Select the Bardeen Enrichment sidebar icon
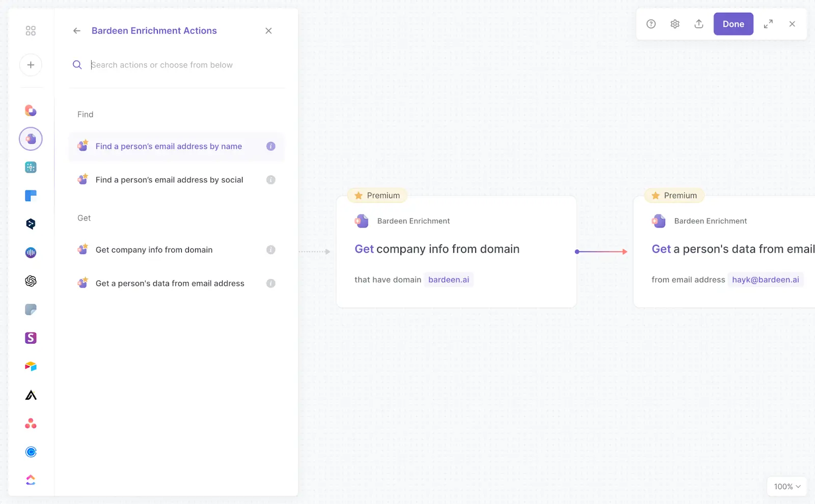The height and width of the screenshot is (504, 815). pos(31,138)
